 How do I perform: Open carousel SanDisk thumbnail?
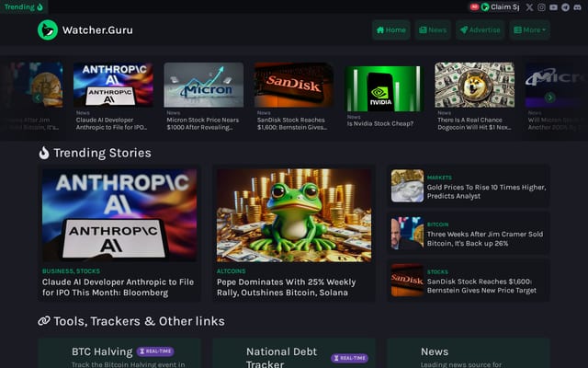pos(294,85)
